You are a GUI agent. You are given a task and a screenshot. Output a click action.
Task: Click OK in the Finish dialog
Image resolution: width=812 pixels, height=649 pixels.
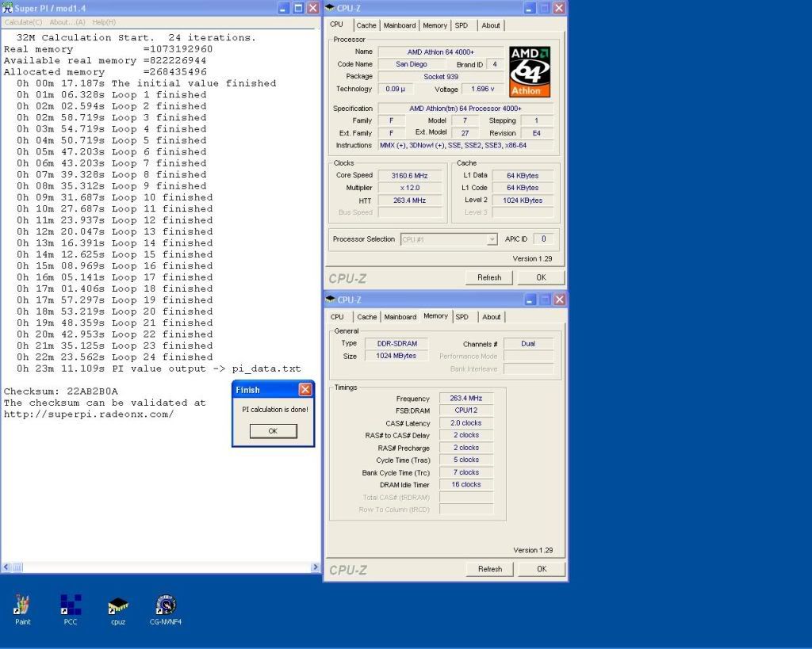coord(273,430)
